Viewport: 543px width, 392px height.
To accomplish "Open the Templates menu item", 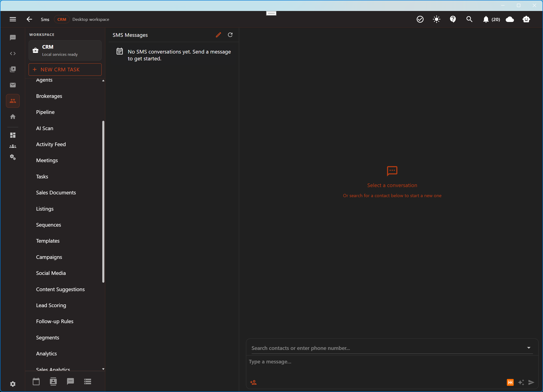I will [48, 241].
